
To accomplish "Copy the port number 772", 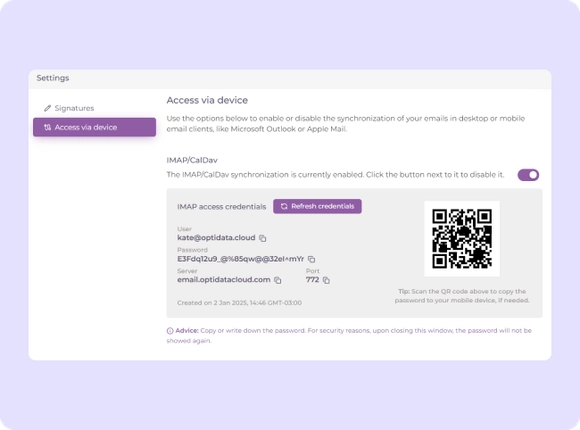I will [326, 280].
